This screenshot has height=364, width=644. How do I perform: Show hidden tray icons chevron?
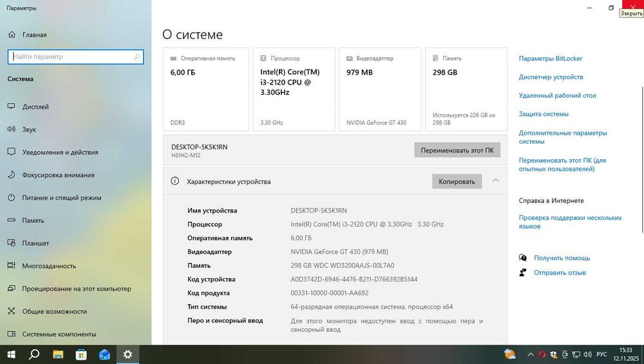(531, 354)
